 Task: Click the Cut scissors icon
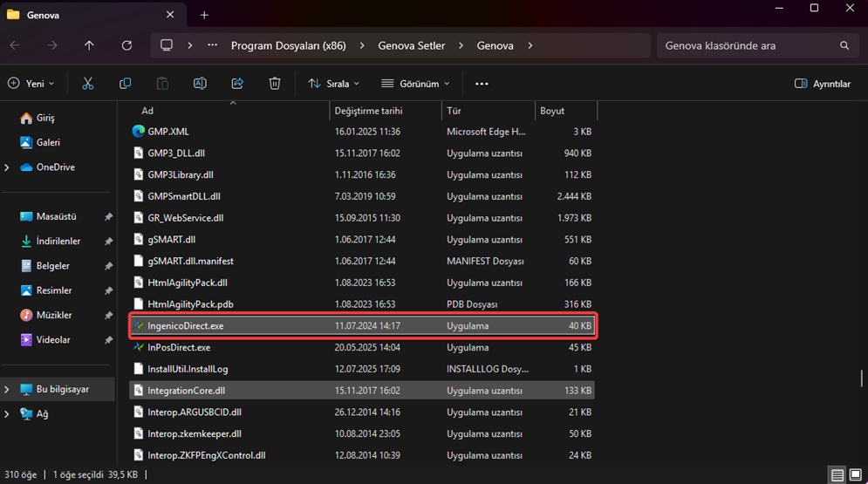[87, 84]
